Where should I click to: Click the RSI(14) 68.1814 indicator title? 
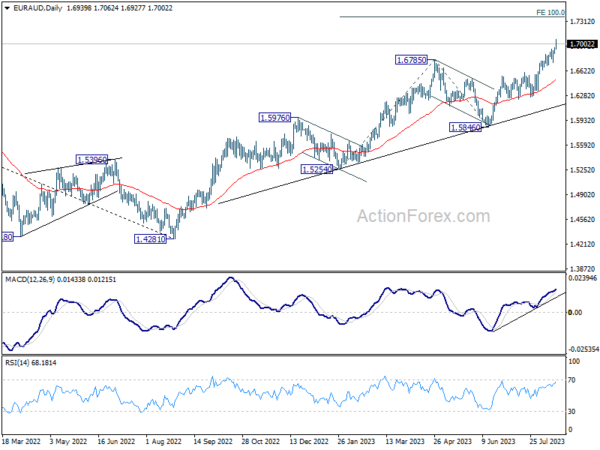(31, 362)
